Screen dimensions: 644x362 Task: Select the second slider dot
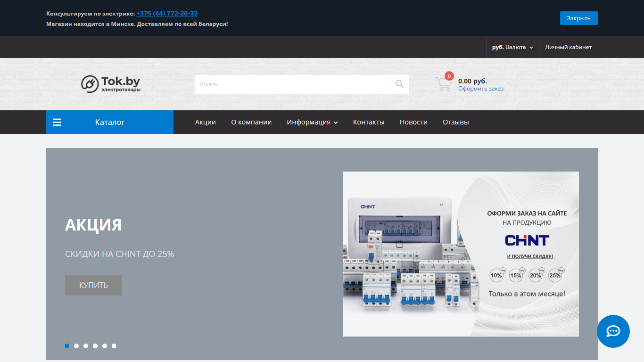point(76,346)
